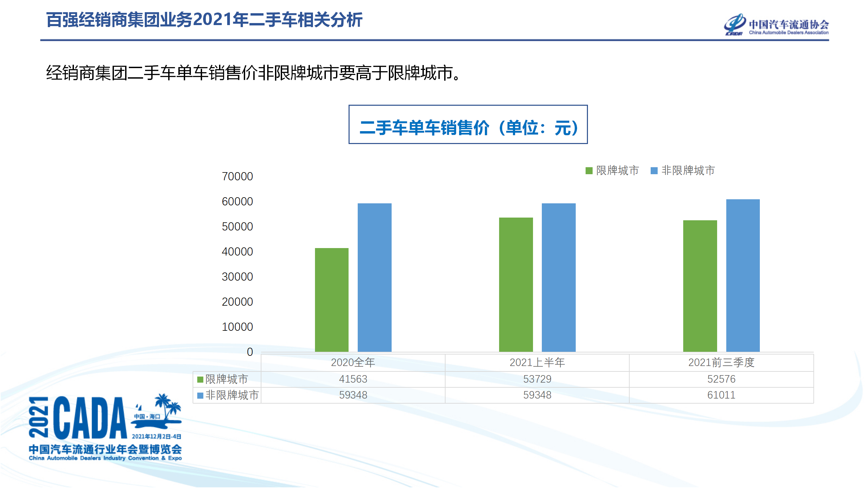Click green square in table row 限牌城市

pyautogui.click(x=200, y=379)
